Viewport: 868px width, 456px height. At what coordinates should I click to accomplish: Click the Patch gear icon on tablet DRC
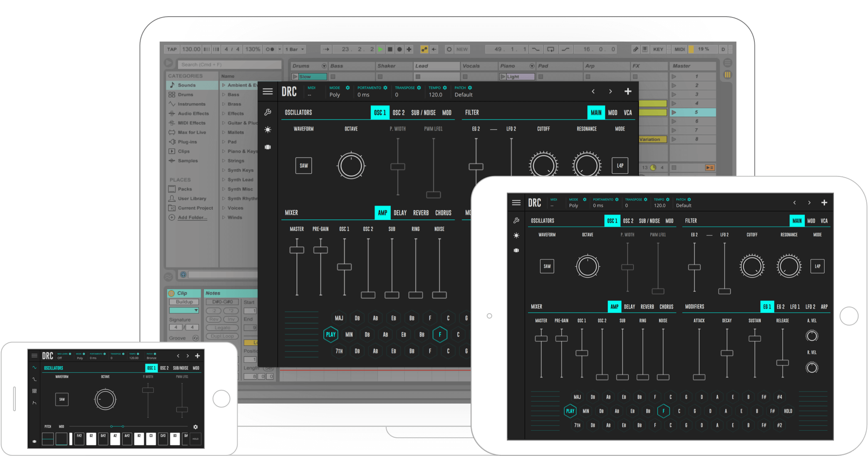tap(689, 199)
